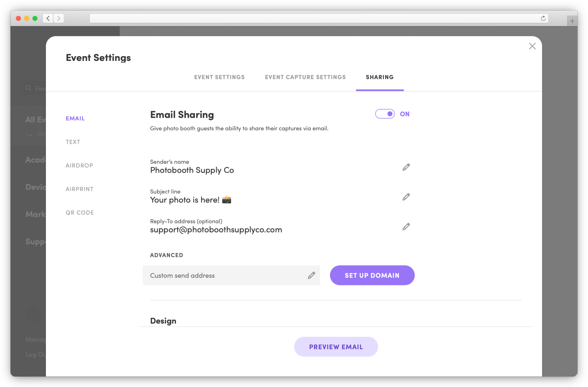The image size is (588, 387).
Task: Edit the Sender's name pencil icon
Action: (x=406, y=167)
